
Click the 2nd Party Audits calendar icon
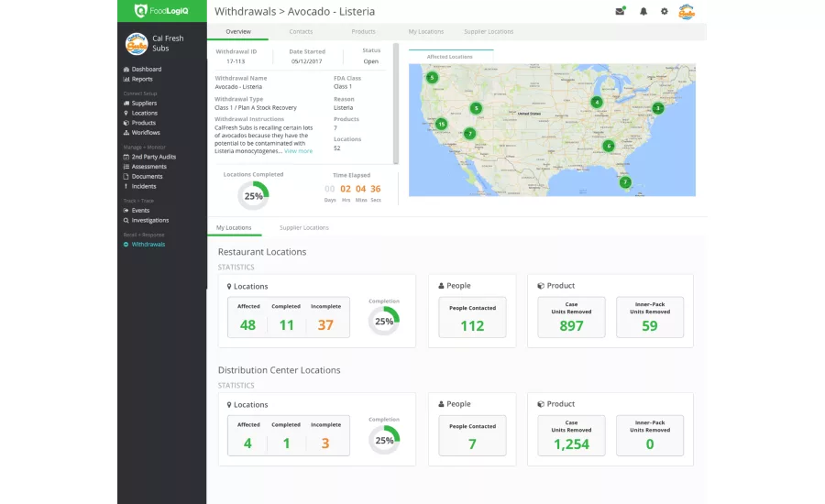point(126,157)
